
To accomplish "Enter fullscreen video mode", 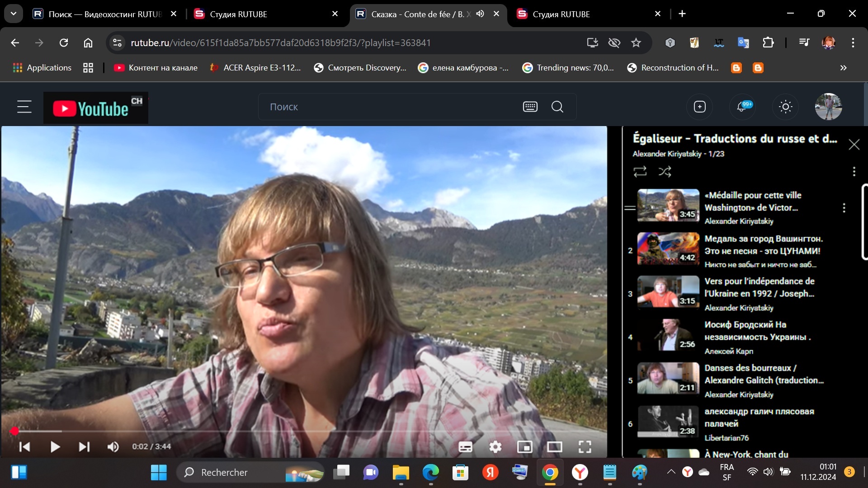I will [x=585, y=447].
